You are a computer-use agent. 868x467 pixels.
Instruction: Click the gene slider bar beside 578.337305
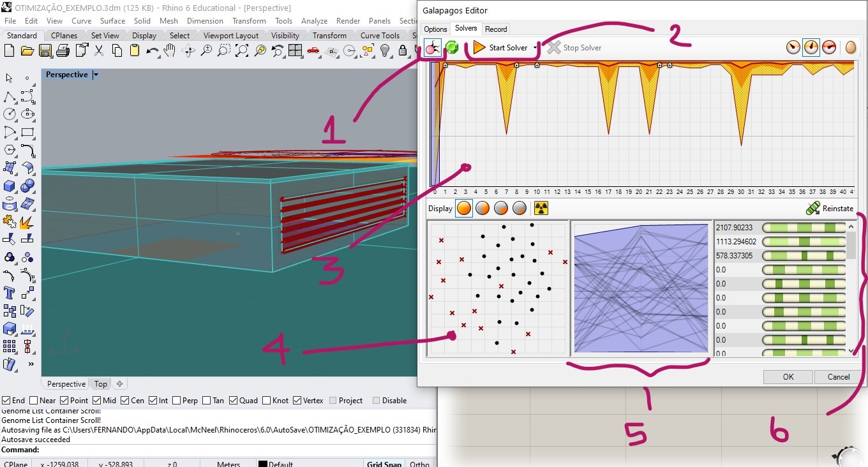pyautogui.click(x=804, y=256)
